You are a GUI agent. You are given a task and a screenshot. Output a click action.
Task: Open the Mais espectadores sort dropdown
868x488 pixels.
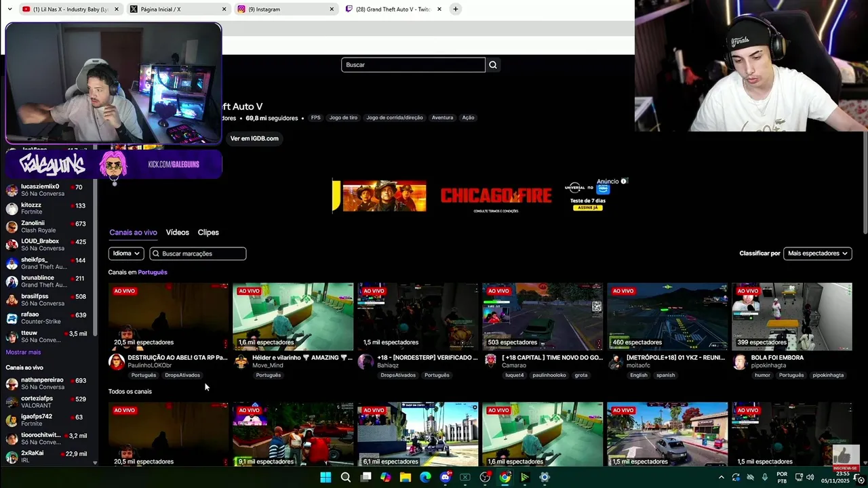[818, 253]
